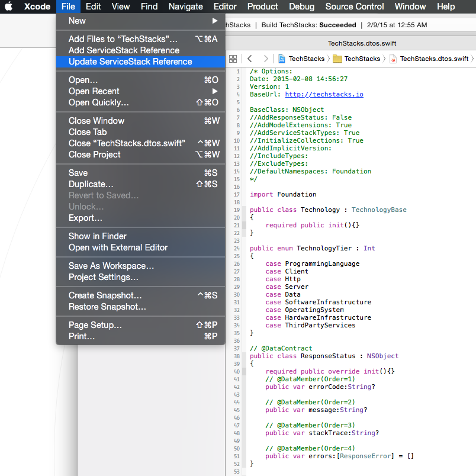The height and width of the screenshot is (476, 476).
Task: Choose Open Quickly…
Action: 140,102
